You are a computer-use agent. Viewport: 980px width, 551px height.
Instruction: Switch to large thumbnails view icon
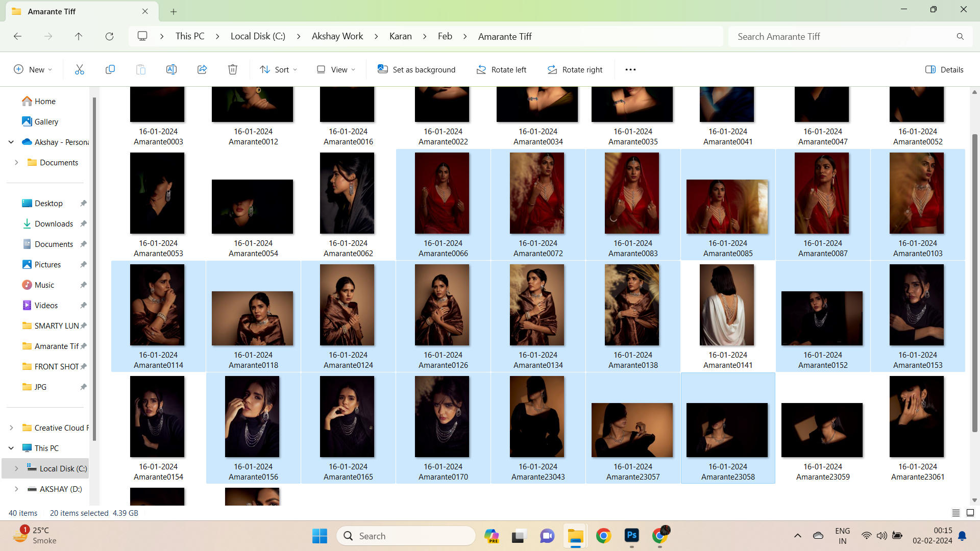tap(970, 513)
